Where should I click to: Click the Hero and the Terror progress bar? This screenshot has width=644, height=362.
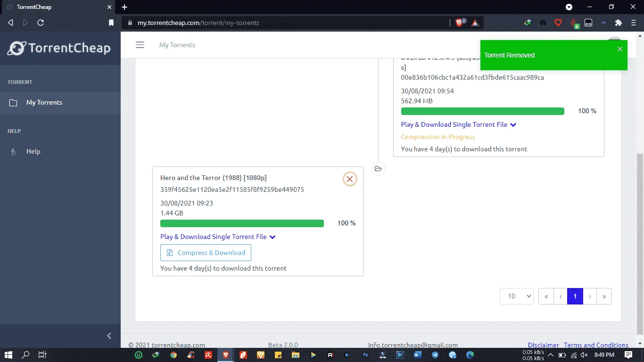242,223
